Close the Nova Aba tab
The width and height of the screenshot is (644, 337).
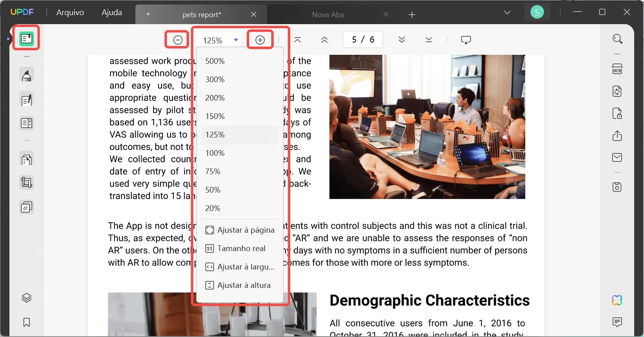pyautogui.click(x=386, y=14)
